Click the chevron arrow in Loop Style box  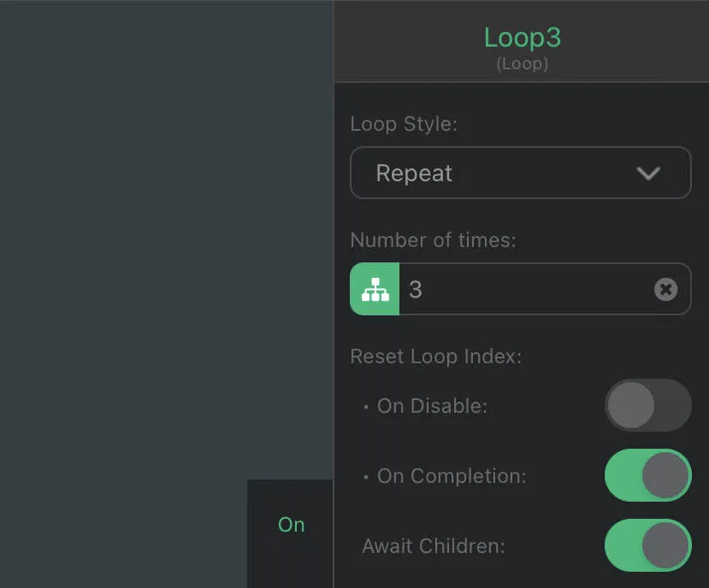click(648, 173)
